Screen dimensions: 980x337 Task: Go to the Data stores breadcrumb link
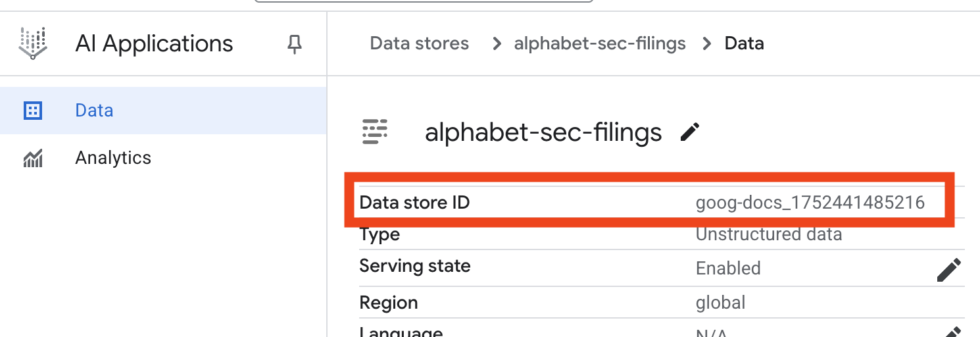click(x=419, y=44)
